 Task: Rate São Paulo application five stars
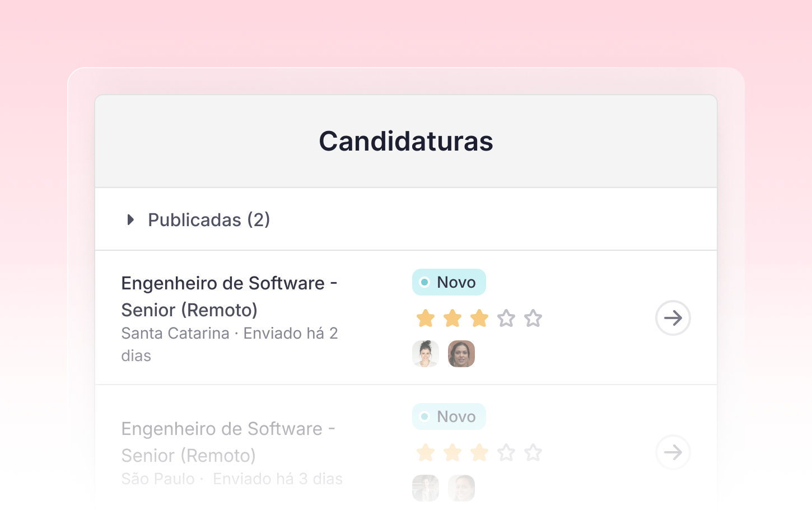[533, 452]
